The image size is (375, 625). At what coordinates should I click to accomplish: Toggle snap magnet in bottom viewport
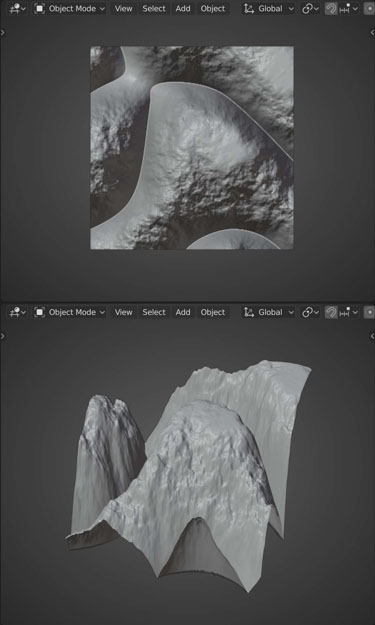pyautogui.click(x=331, y=312)
